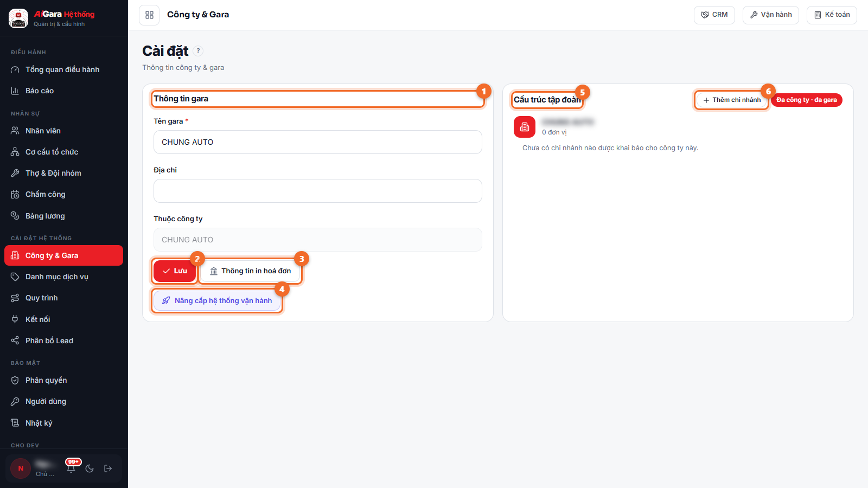Open the help question mark beside Cài đặt

point(198,51)
